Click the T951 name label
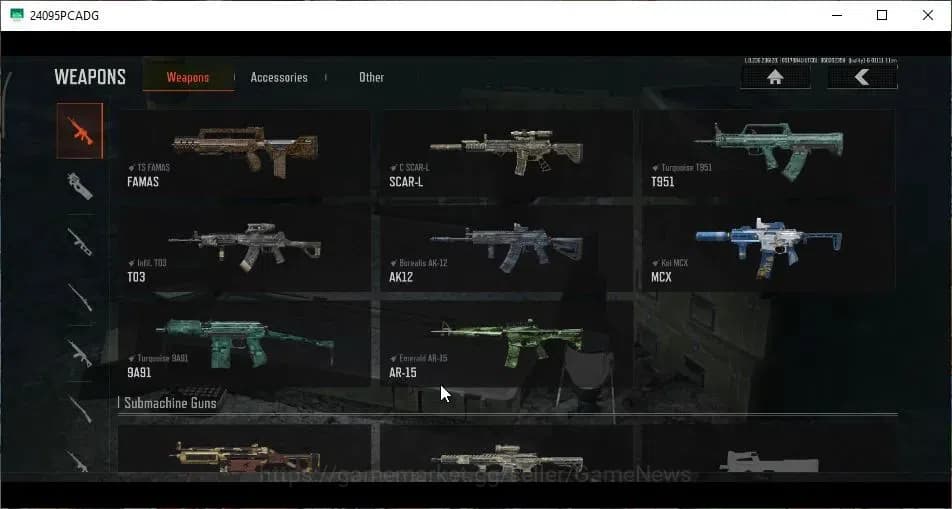Viewport: 952px width, 509px height. coord(662,182)
